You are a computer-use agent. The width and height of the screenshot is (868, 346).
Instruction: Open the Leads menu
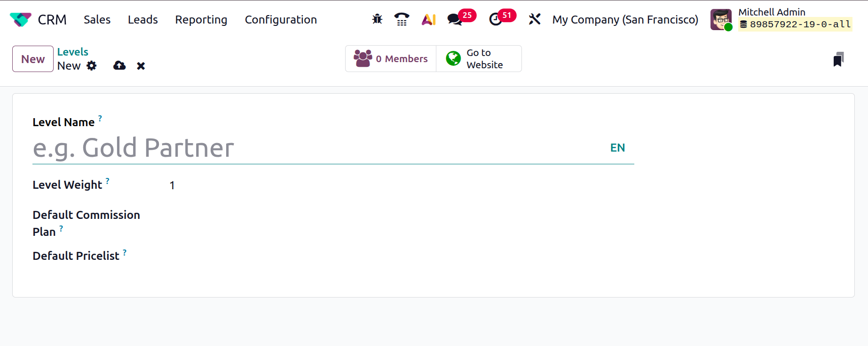(142, 20)
